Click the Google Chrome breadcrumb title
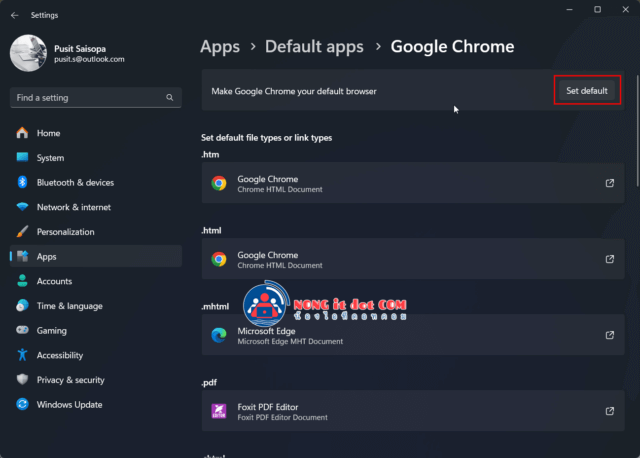640x458 pixels. (x=452, y=47)
